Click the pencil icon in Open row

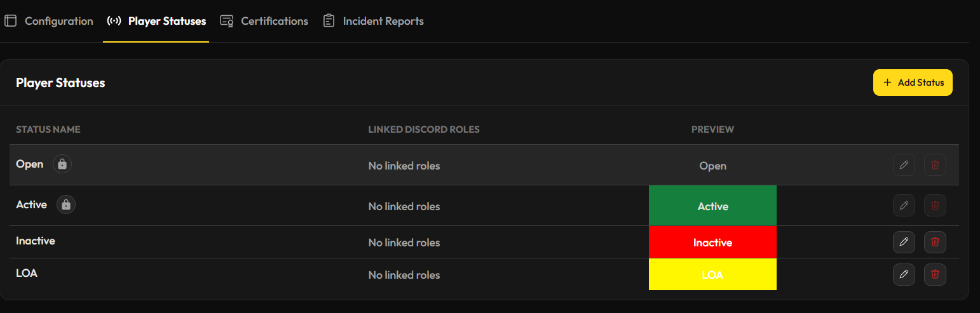coord(904,165)
